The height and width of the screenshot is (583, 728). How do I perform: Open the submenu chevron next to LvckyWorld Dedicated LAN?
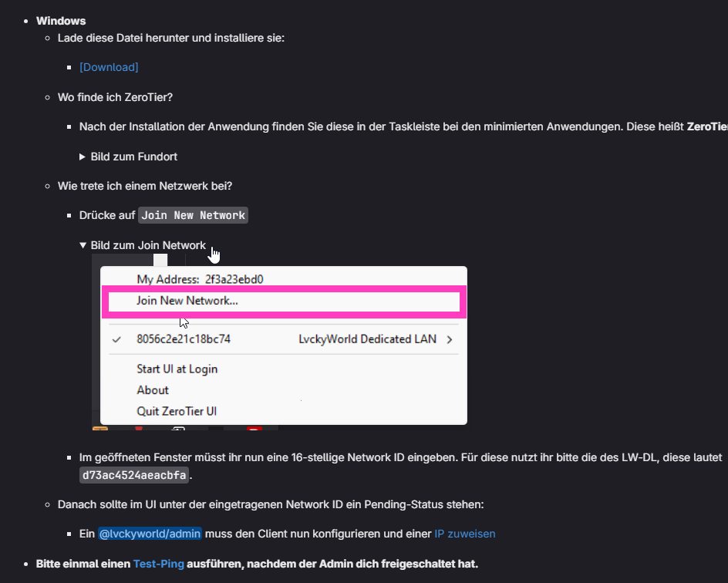(450, 339)
